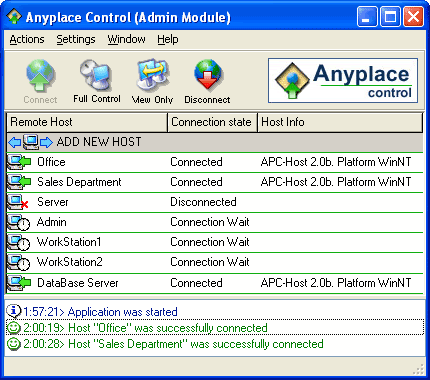Click smiley icon of 2:00:28 log entry
430x380 pixels.
13,344
